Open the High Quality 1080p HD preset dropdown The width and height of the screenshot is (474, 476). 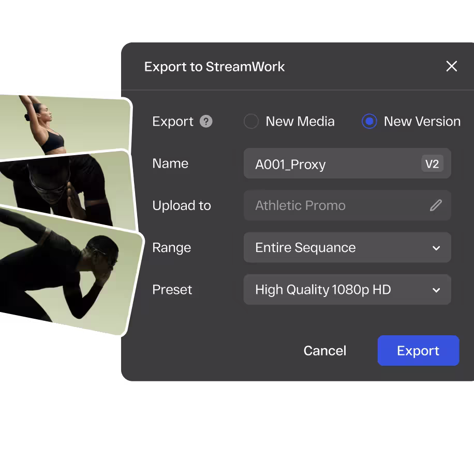click(x=347, y=290)
